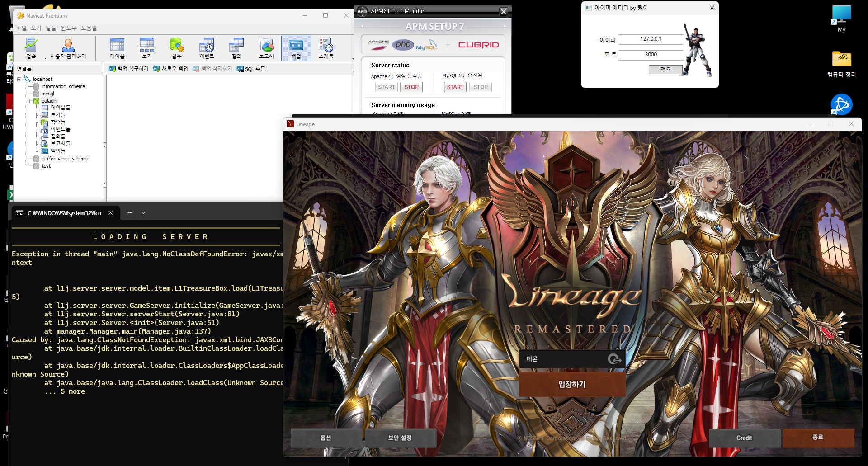Select 이벤트들 node under paladin
The image size is (868, 466).
tap(56, 129)
